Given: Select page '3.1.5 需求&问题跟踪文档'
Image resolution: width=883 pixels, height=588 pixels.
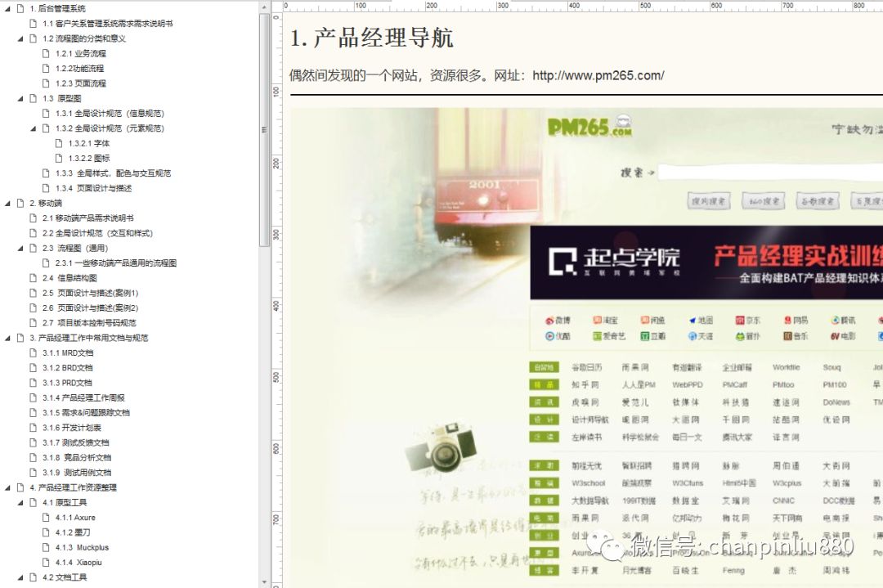Looking at the screenshot, I should pos(86,412).
